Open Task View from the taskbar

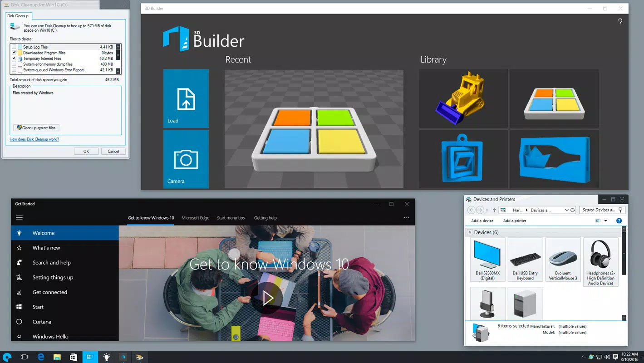[x=24, y=357]
